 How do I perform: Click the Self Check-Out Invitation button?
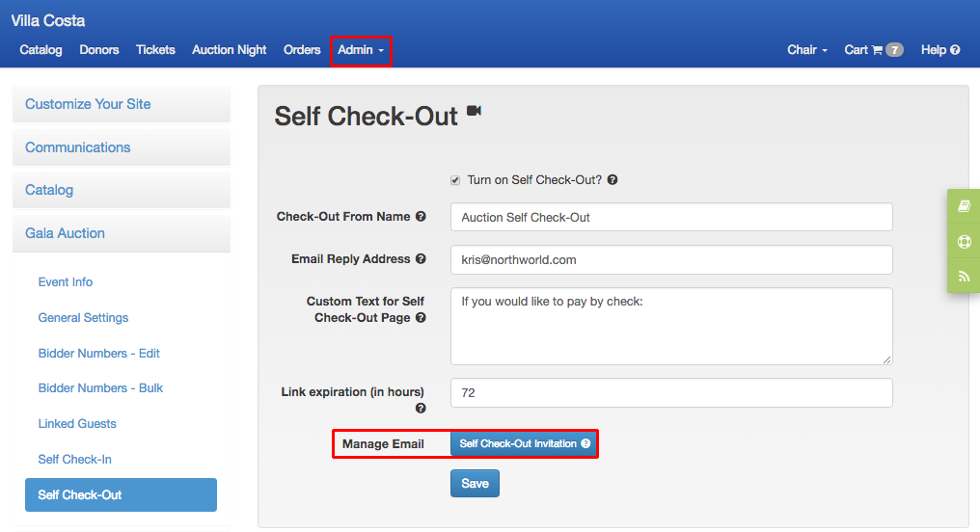524,443
